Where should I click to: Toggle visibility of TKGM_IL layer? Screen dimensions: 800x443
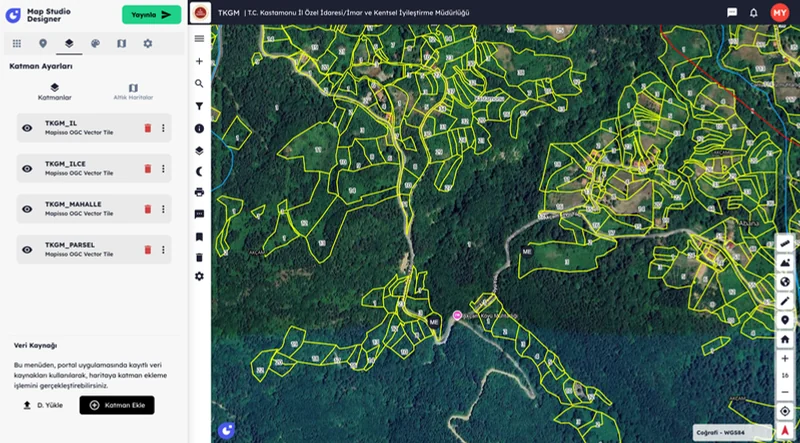tap(27, 128)
